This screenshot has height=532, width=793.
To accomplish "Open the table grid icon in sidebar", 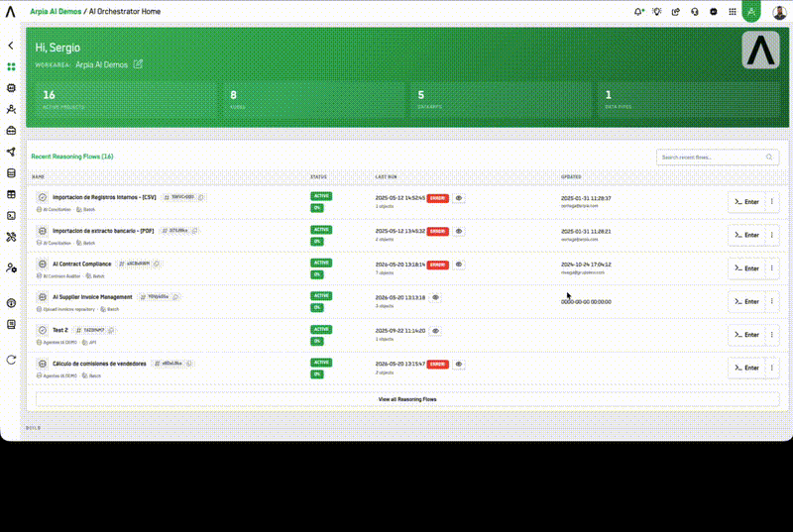I will point(11,194).
